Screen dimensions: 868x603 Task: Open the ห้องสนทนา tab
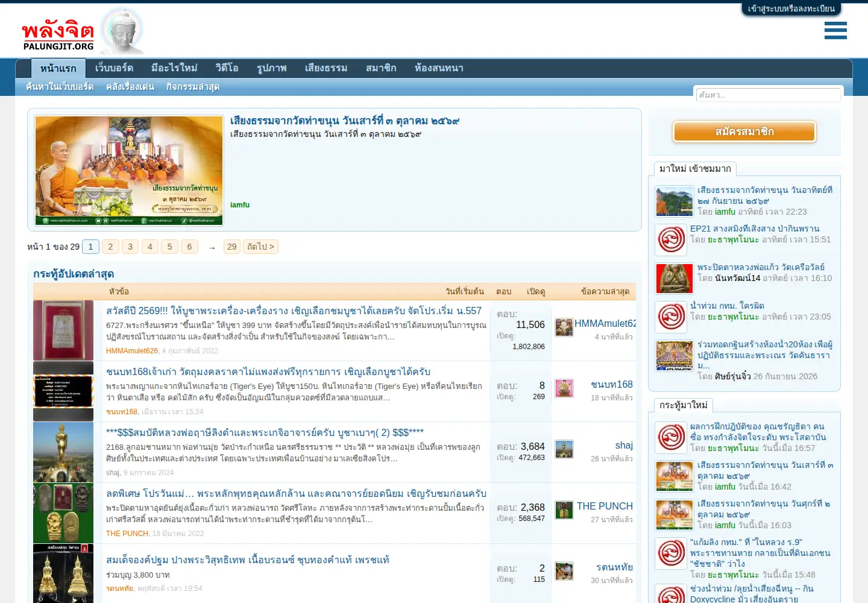439,68
